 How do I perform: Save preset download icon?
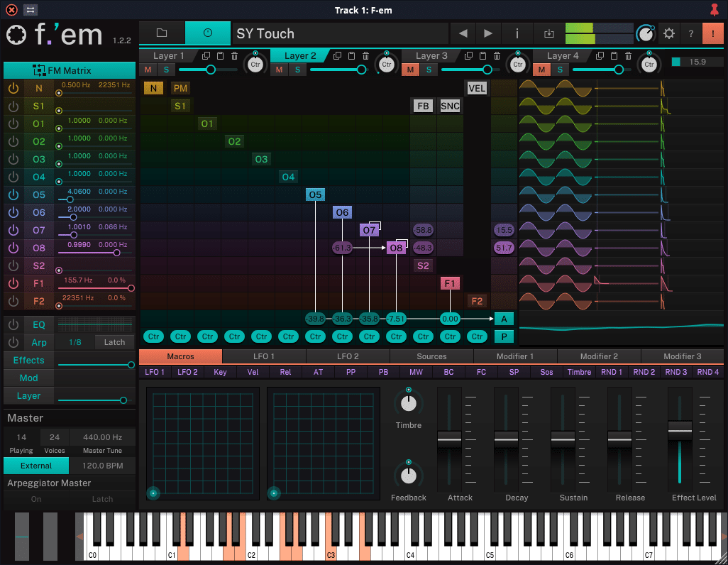tap(549, 33)
